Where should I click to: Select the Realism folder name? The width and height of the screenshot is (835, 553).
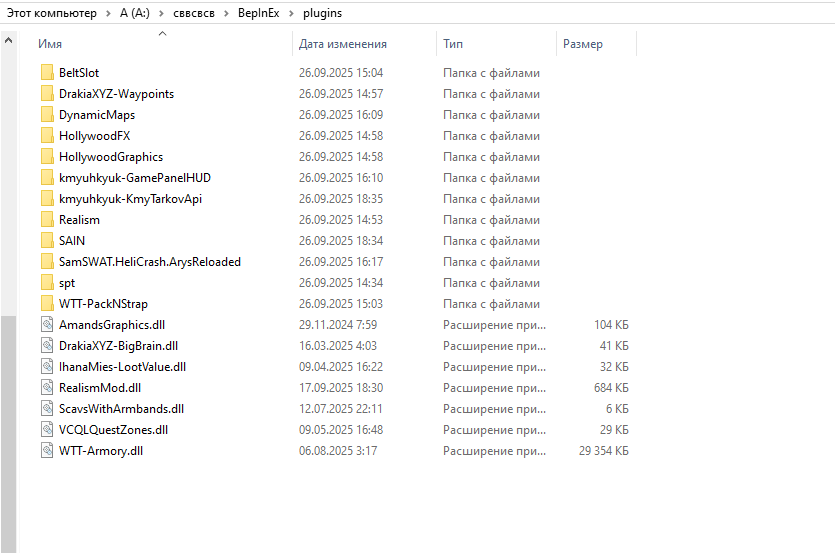79,220
